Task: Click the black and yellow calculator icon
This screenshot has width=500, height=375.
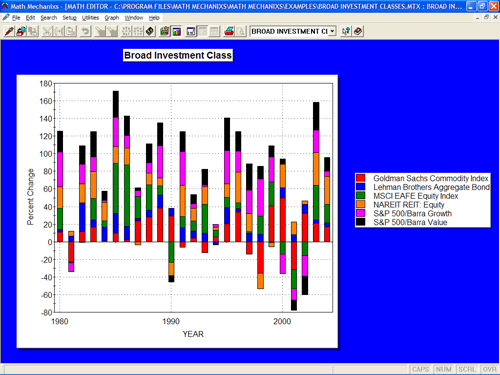Action: click(150, 31)
